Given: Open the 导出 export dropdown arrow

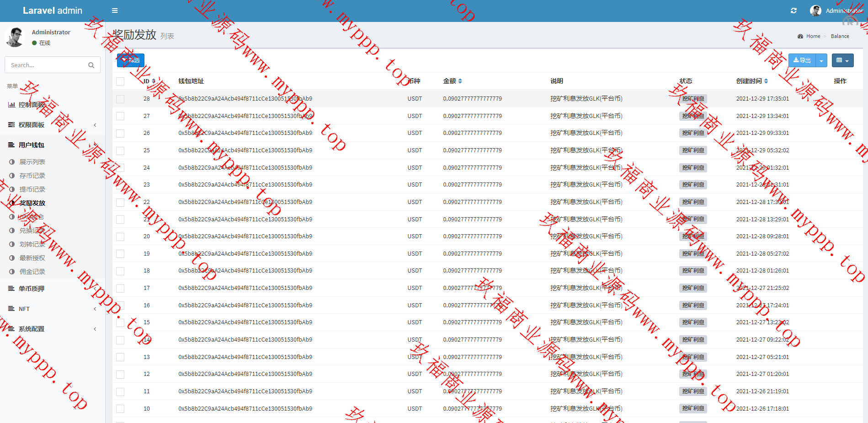Looking at the screenshot, I should pos(821,60).
